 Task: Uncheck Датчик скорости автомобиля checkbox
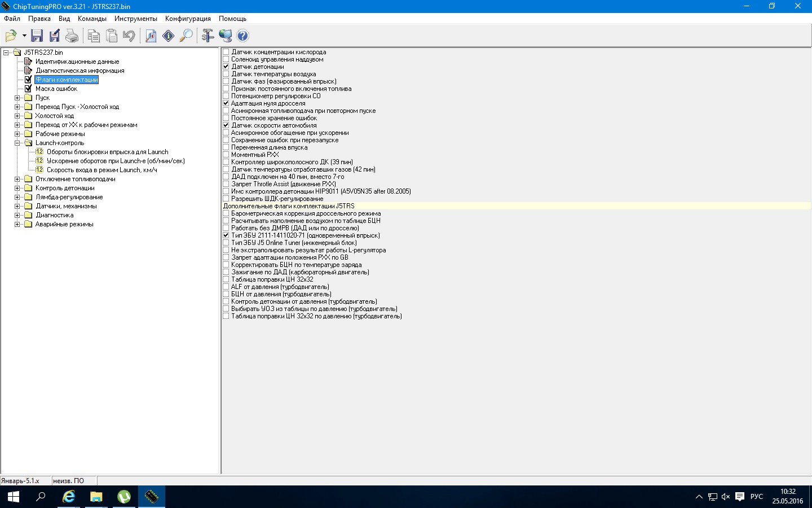[x=226, y=125]
